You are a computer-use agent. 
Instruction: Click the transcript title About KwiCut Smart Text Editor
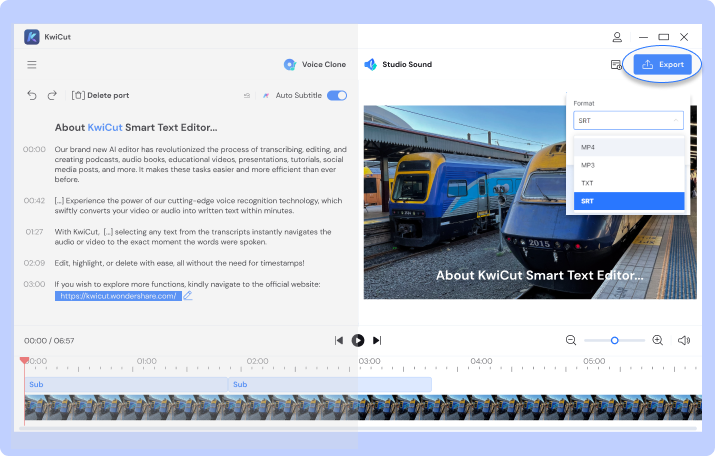tap(136, 127)
